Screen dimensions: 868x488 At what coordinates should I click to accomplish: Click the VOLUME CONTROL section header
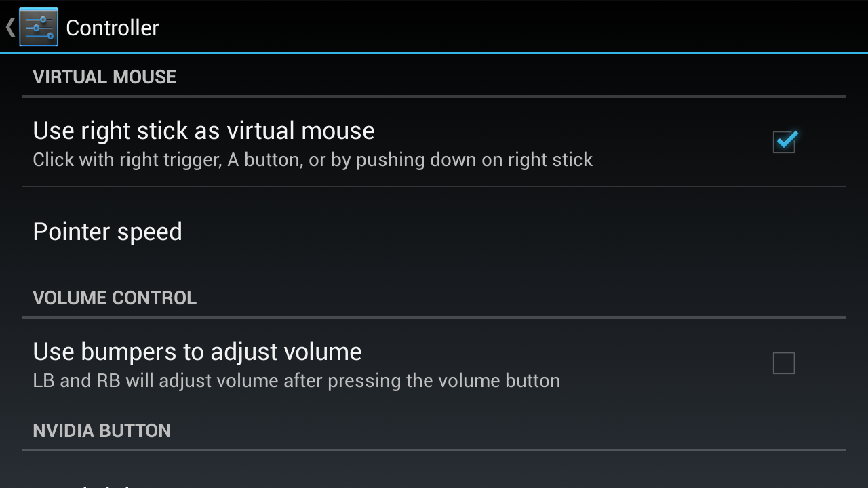(115, 298)
